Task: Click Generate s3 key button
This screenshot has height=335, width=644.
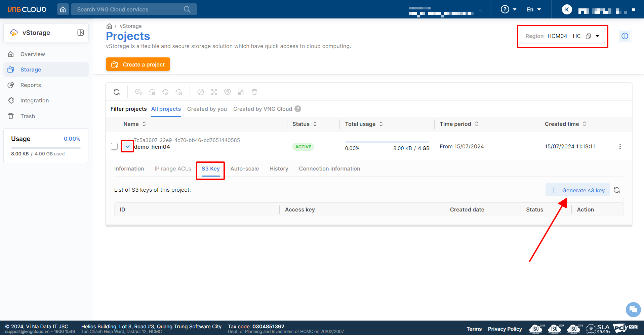Action: (577, 190)
